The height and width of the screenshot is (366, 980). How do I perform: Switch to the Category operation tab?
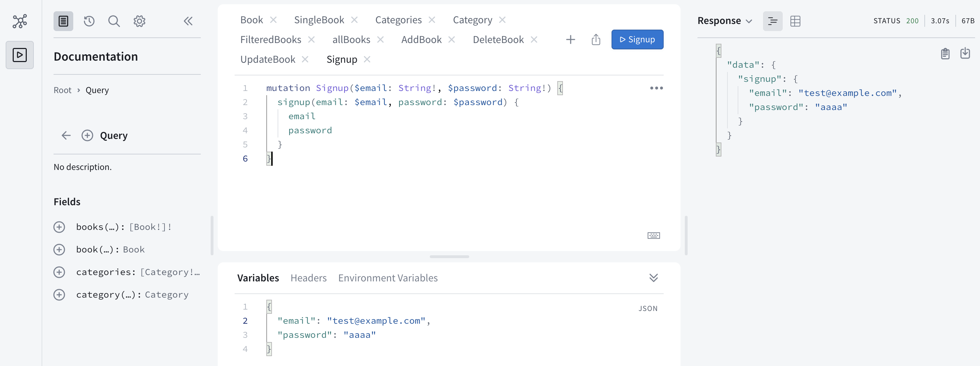point(472,20)
